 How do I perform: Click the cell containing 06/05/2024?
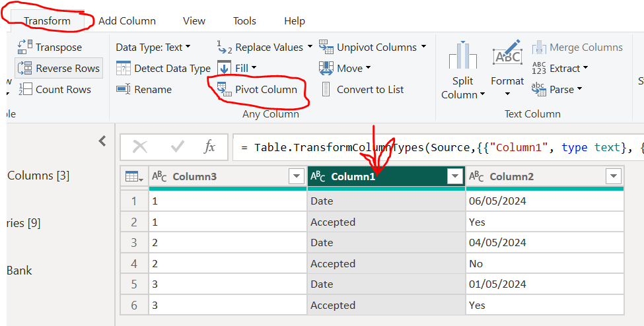[x=545, y=201]
